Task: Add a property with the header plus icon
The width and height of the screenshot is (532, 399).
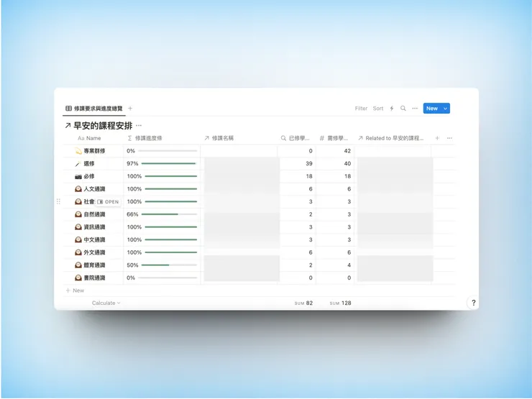Action: tap(437, 139)
